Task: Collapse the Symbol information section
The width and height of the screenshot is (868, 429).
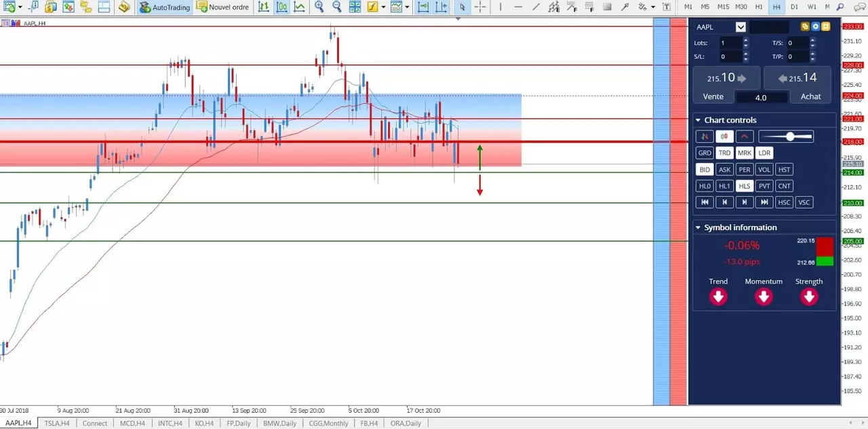Action: click(698, 227)
